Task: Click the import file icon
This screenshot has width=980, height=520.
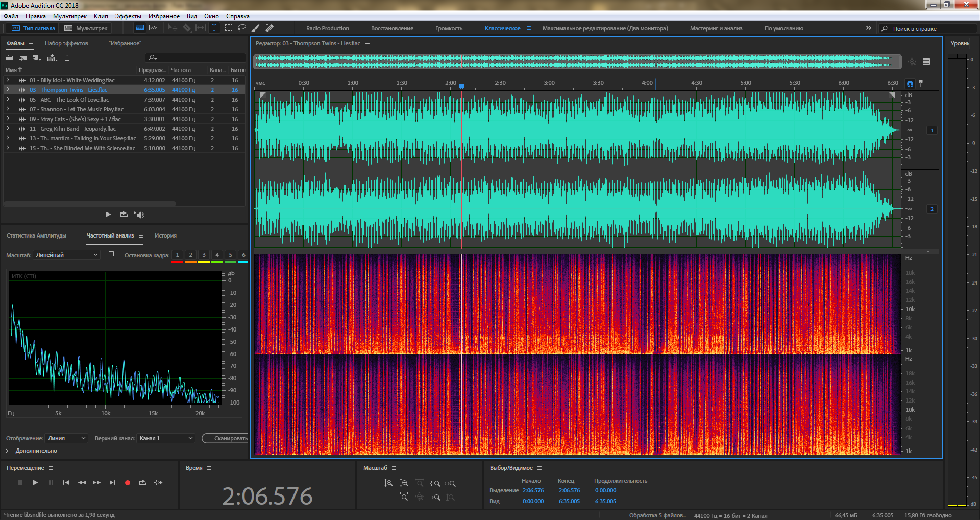Action: coord(23,58)
